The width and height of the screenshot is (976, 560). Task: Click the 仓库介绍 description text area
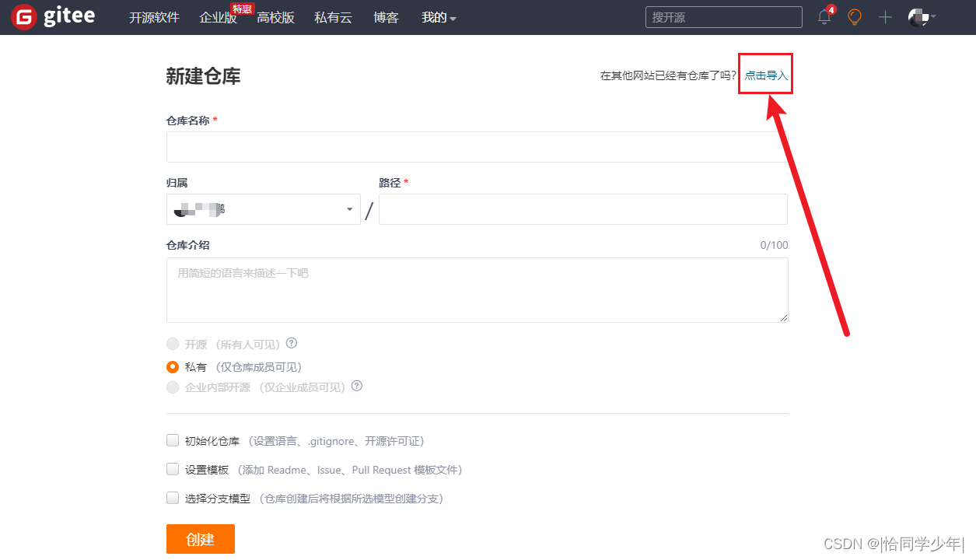[477, 289]
